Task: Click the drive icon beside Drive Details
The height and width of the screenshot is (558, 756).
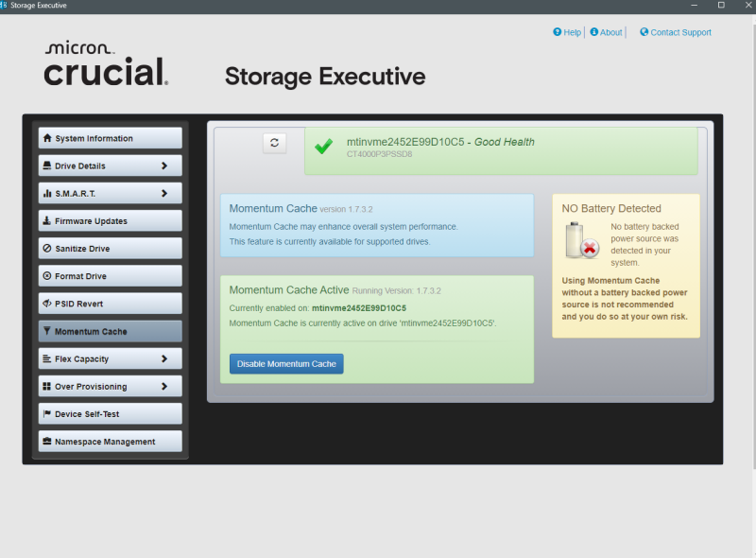Action: pos(46,166)
